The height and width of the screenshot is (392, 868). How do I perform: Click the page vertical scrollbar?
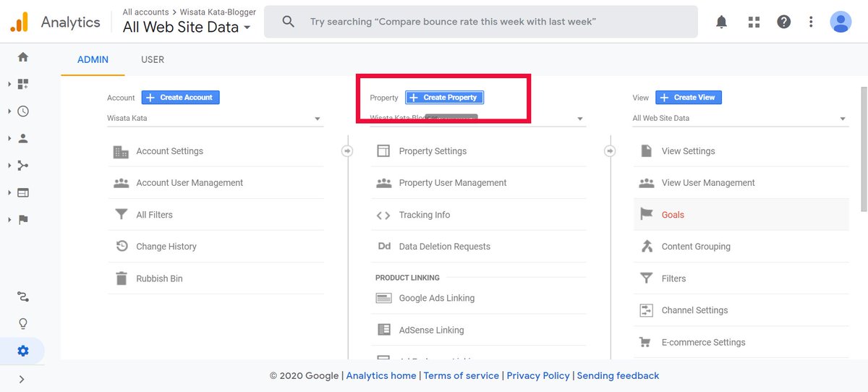coord(864,148)
